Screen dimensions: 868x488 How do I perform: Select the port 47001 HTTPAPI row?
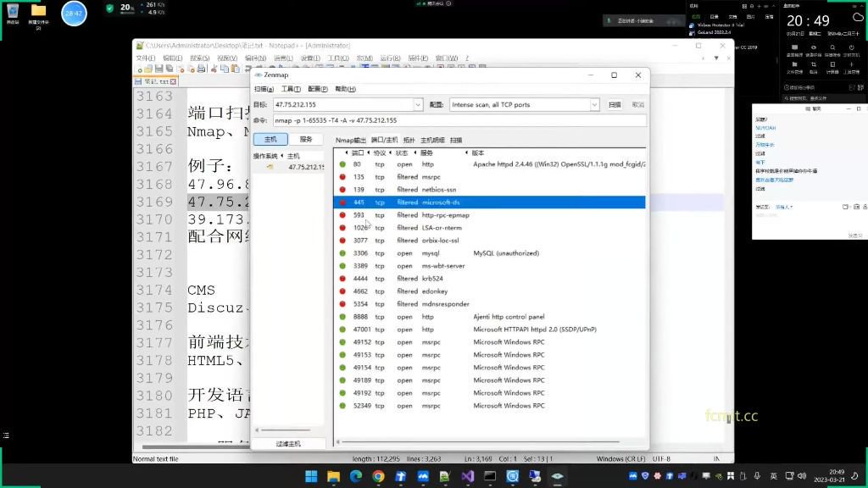tap(489, 330)
